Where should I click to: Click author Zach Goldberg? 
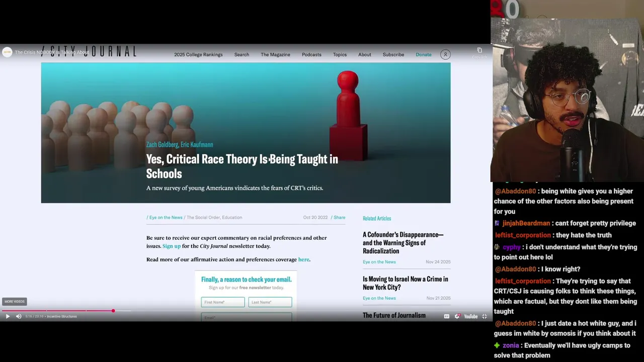[x=162, y=144]
